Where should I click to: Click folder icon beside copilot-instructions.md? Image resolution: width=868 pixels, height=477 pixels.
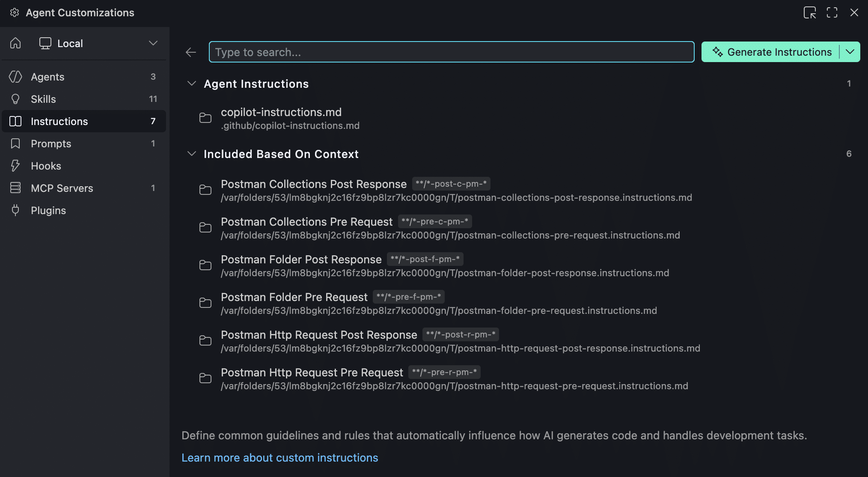[205, 118]
